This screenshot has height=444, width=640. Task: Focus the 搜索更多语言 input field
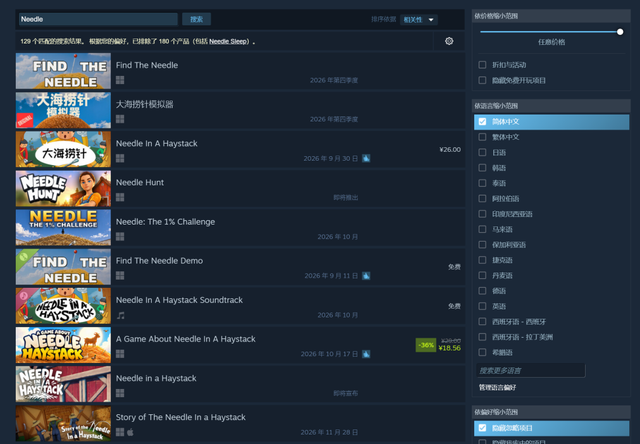pos(531,371)
